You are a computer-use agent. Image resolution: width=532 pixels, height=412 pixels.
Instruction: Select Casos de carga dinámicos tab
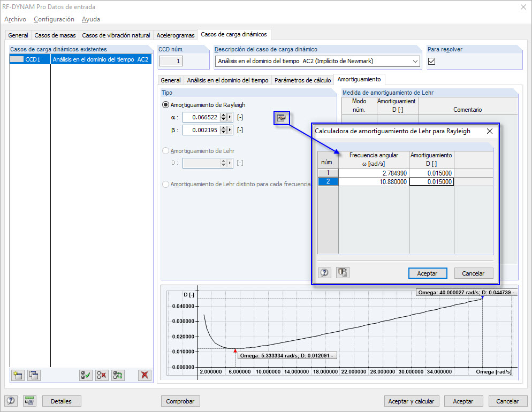234,34
